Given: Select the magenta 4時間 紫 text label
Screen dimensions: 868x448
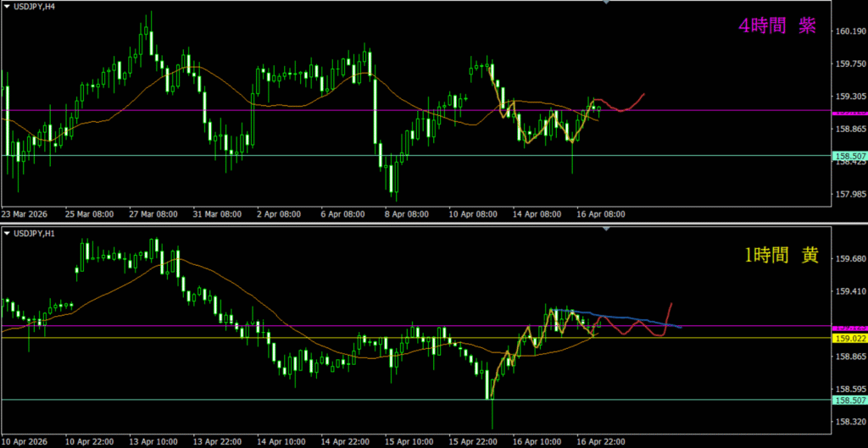Looking at the screenshot, I should point(777,26).
